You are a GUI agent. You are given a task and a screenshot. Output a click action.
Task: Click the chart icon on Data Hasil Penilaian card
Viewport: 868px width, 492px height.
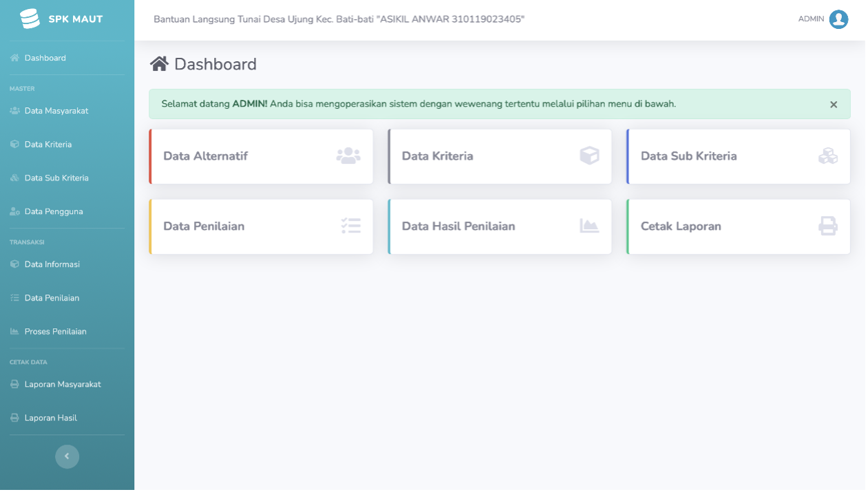tap(589, 226)
